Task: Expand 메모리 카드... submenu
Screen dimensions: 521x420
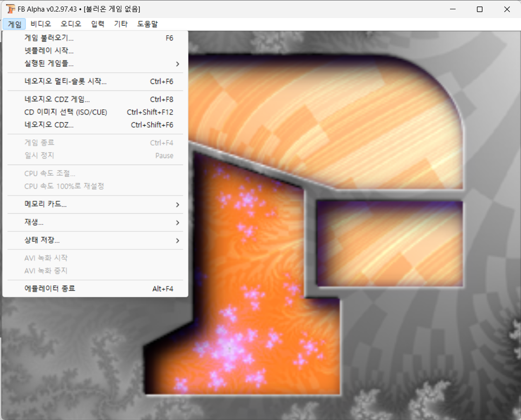Action: click(96, 204)
